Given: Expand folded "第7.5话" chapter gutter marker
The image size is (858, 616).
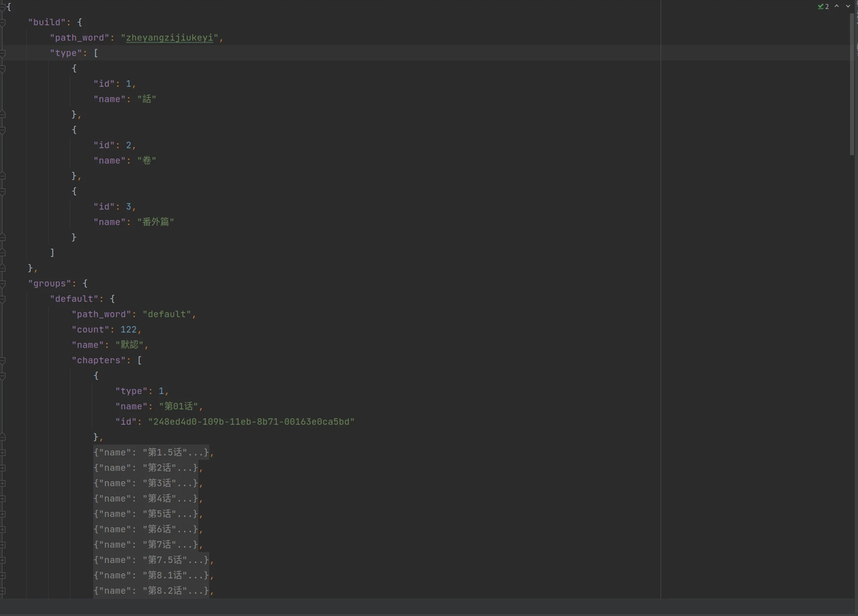Looking at the screenshot, I should (x=3, y=560).
